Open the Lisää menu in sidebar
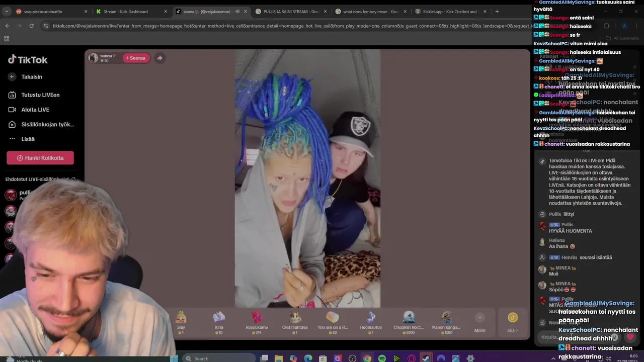Image resolution: width=644 pixels, height=362 pixels. pyautogui.click(x=28, y=139)
